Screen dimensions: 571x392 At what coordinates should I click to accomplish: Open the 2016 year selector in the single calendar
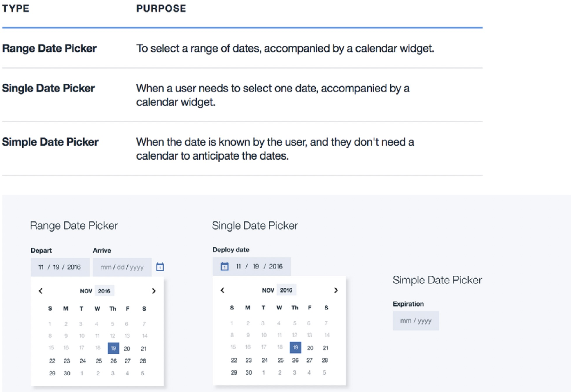point(286,290)
